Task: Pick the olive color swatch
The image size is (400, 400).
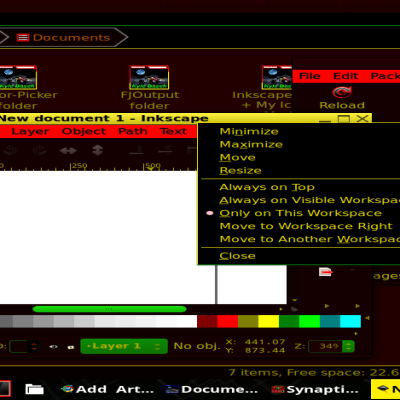Action: [248, 321]
